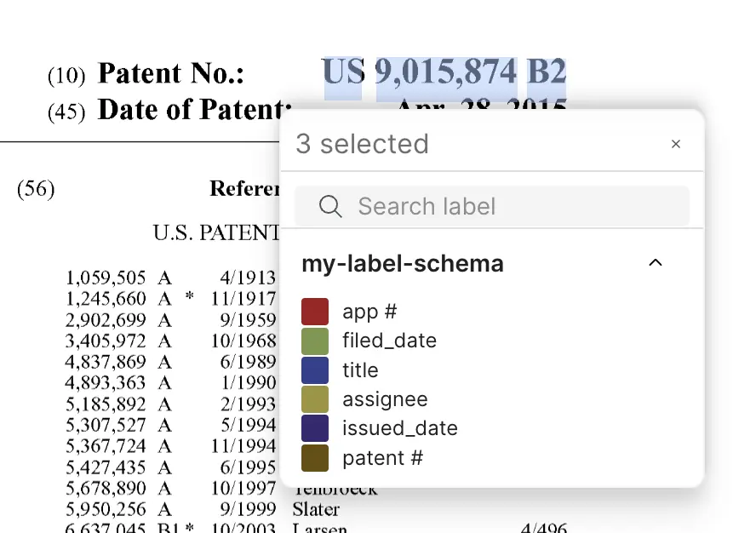Apply the patent # label

point(382,458)
